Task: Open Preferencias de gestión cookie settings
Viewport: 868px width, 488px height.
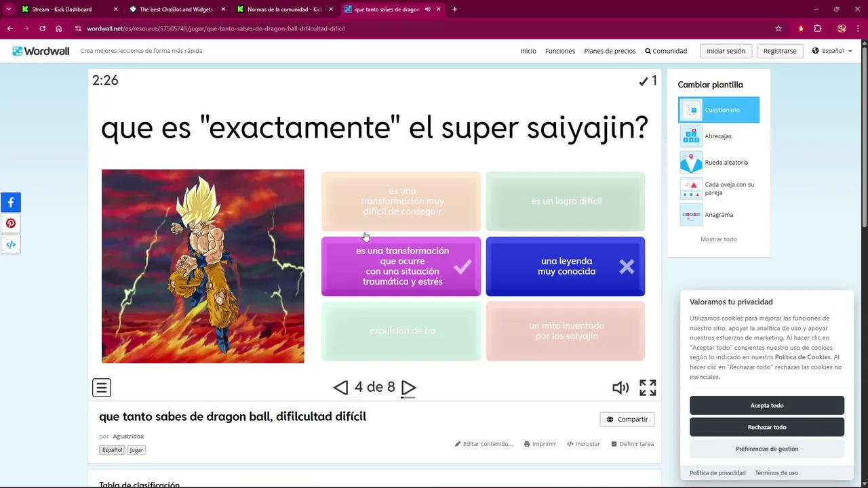Action: pyautogui.click(x=767, y=449)
